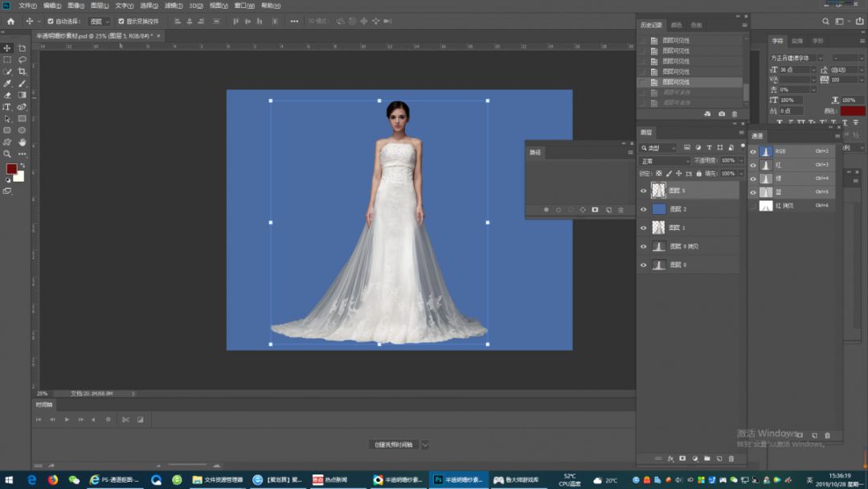Click the Eraser tool
Viewport: 868px width, 489px height.
(7, 95)
